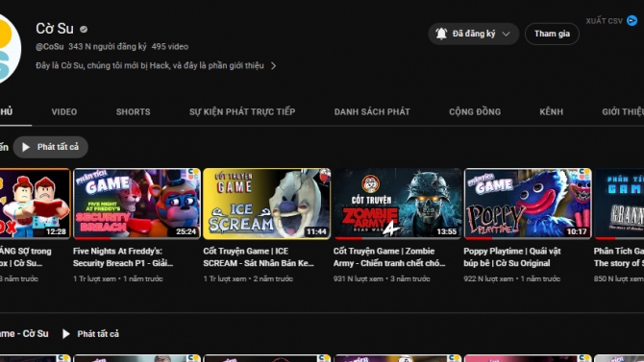This screenshot has height=362, width=644.
Task: Click 922 N lượt xem • 1 năm trước
Action: coord(511,278)
